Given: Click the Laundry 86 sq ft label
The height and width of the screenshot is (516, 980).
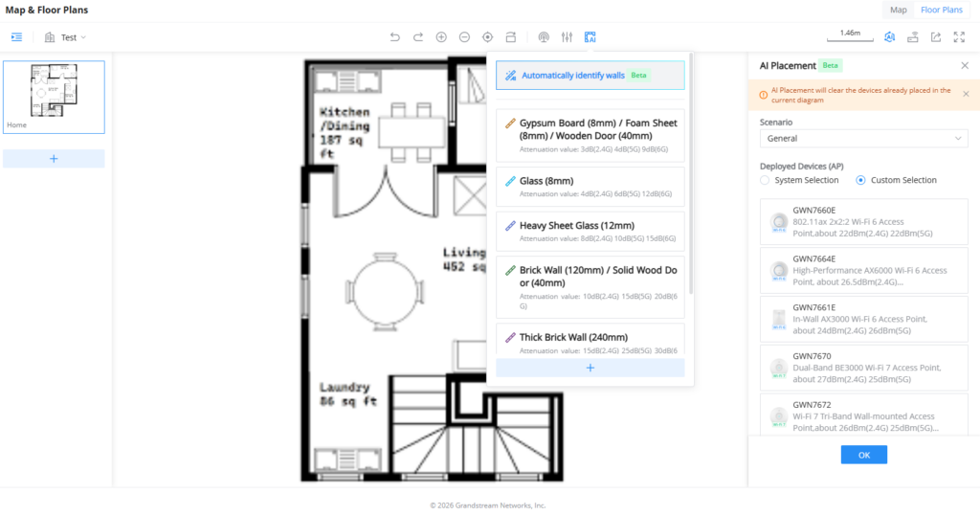Looking at the screenshot, I should [x=348, y=394].
